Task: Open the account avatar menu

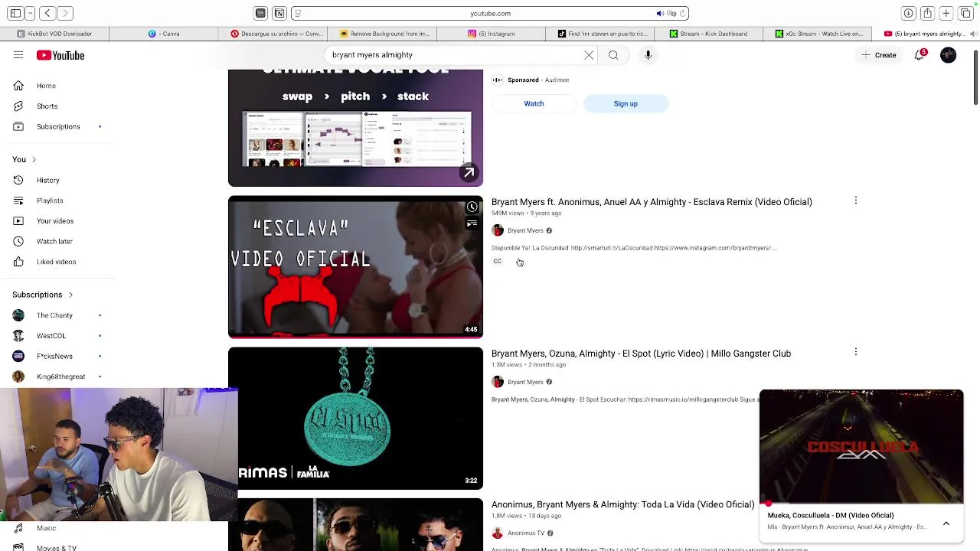Action: point(948,55)
